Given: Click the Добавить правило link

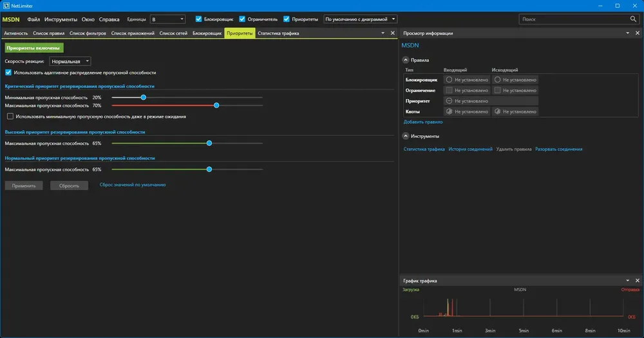Looking at the screenshot, I should 423,122.
